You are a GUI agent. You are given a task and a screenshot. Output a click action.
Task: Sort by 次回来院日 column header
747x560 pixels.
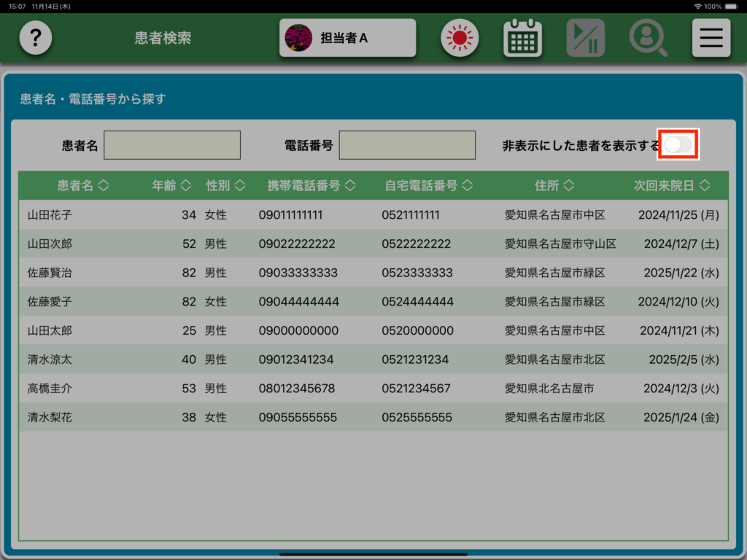pos(671,186)
